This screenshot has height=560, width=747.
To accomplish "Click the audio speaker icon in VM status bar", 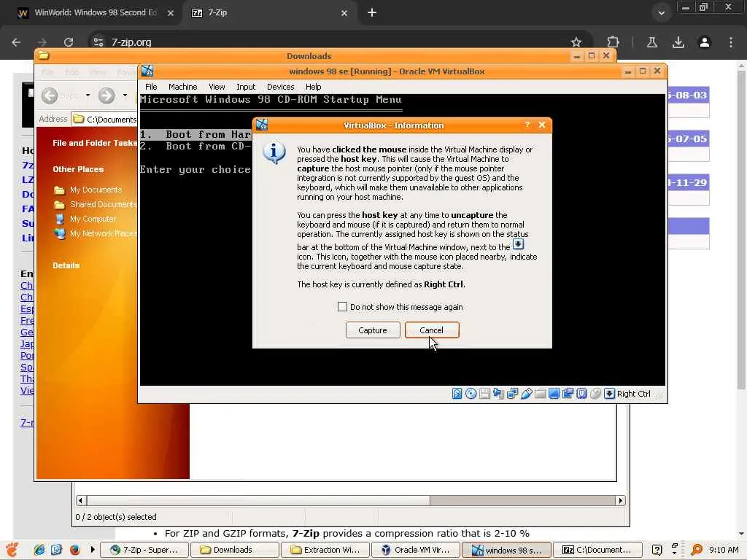I will 498,393.
